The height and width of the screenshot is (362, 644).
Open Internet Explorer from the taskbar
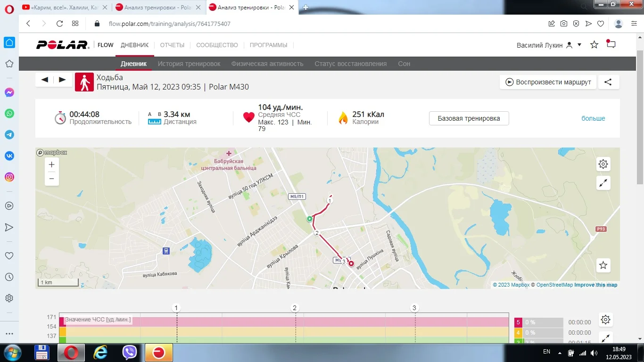click(x=100, y=353)
